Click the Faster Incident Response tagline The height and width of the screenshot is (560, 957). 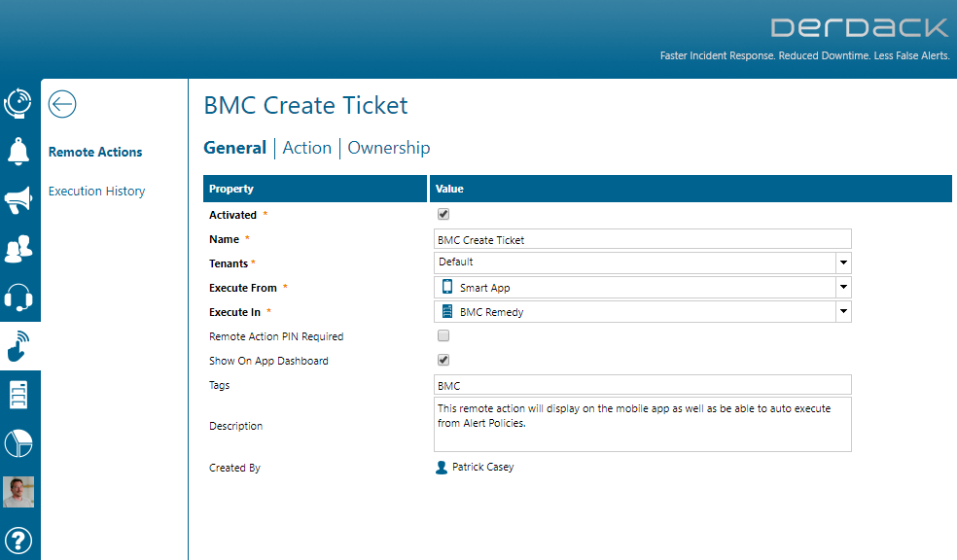pos(805,55)
